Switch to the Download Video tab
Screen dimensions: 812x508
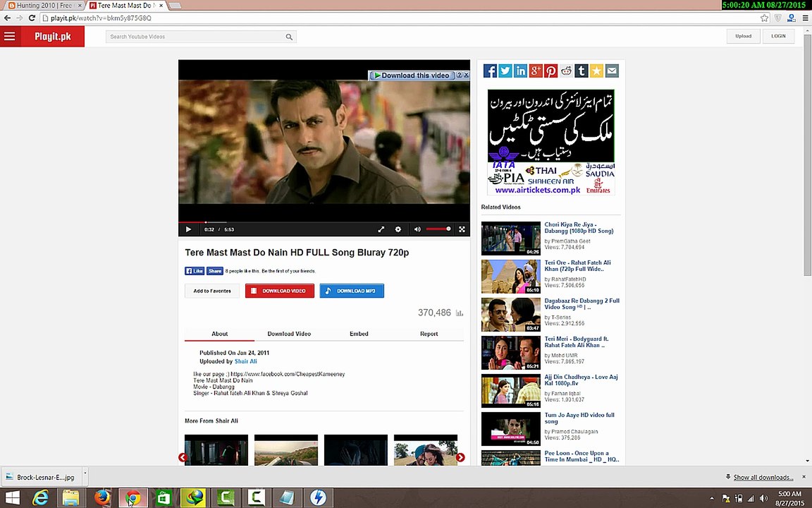click(289, 334)
